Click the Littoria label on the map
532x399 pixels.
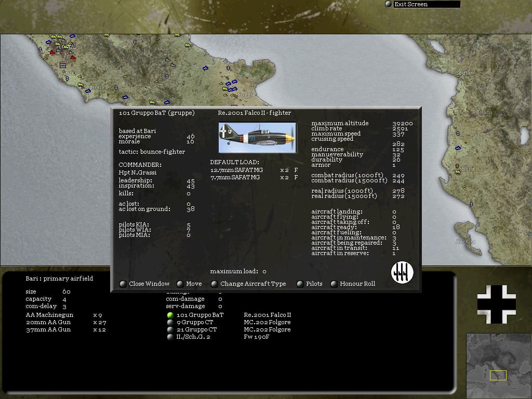pyautogui.click(x=95, y=87)
